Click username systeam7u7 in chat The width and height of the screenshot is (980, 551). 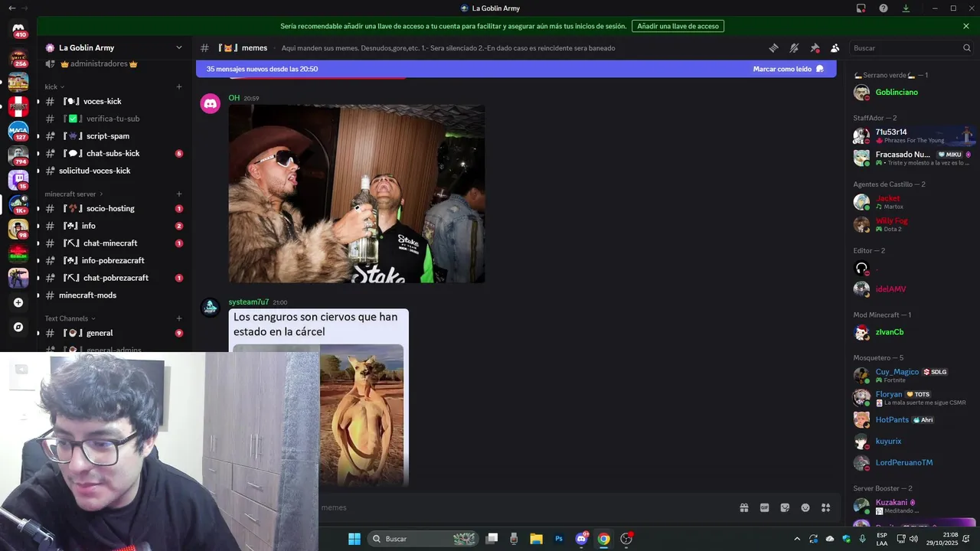tap(249, 302)
